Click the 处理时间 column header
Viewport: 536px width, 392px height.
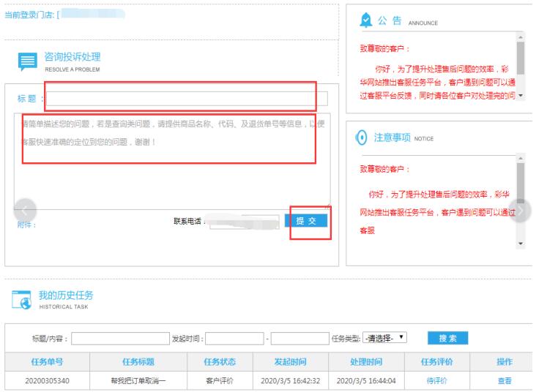pos(366,361)
